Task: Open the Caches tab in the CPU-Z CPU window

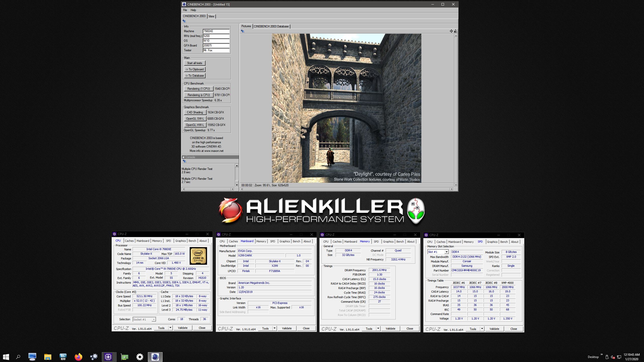Action: pos(129,241)
